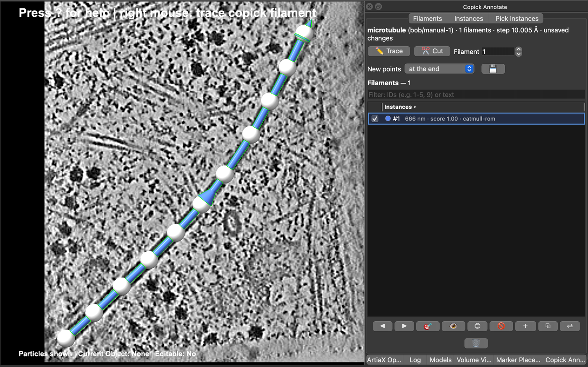The image size is (588, 367).
Task: Click the blue direction cone on the filament
Action: (208, 196)
